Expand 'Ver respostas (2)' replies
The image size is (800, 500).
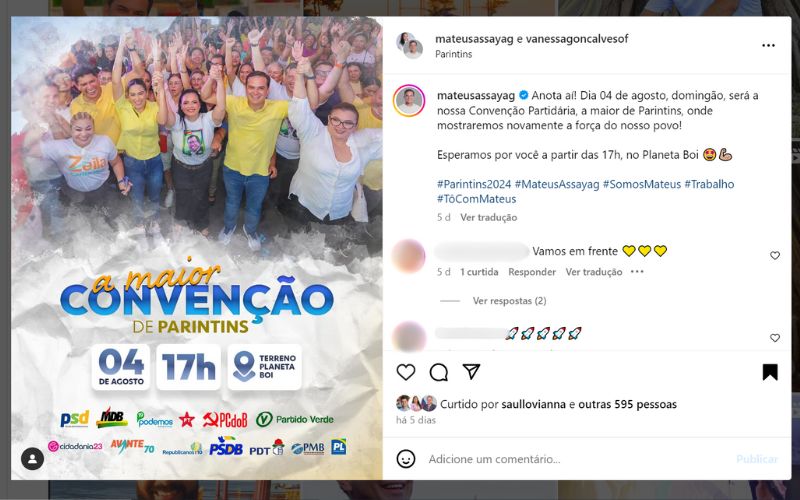(x=509, y=301)
